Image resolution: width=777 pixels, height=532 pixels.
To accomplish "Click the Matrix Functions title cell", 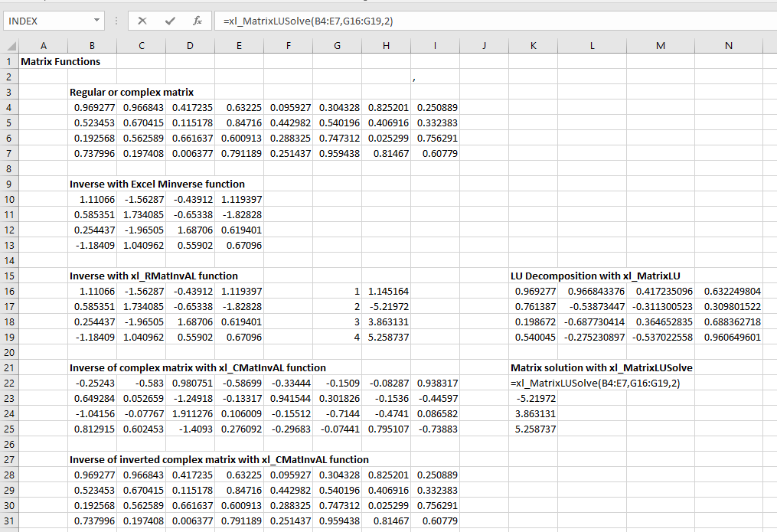I will click(x=60, y=61).
